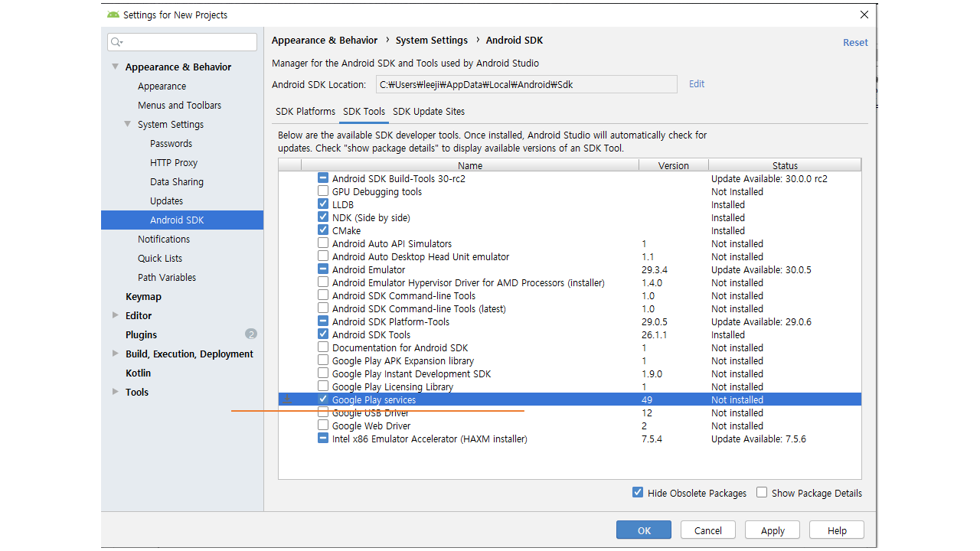
Task: Click the Apply button
Action: pyautogui.click(x=773, y=530)
